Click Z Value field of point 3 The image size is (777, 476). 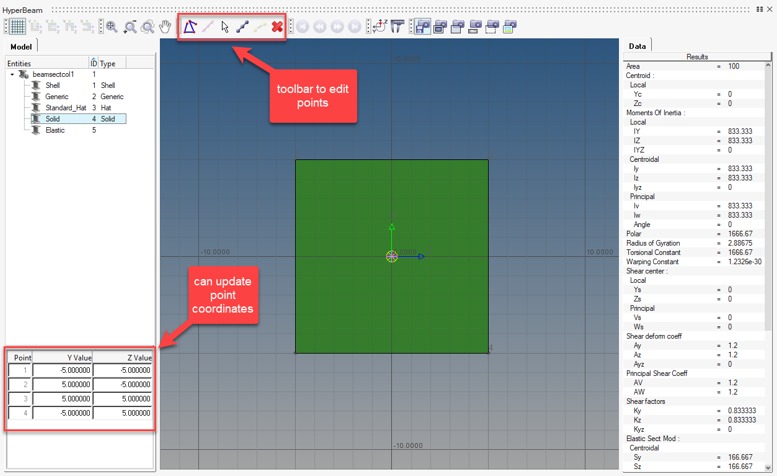[123, 398]
